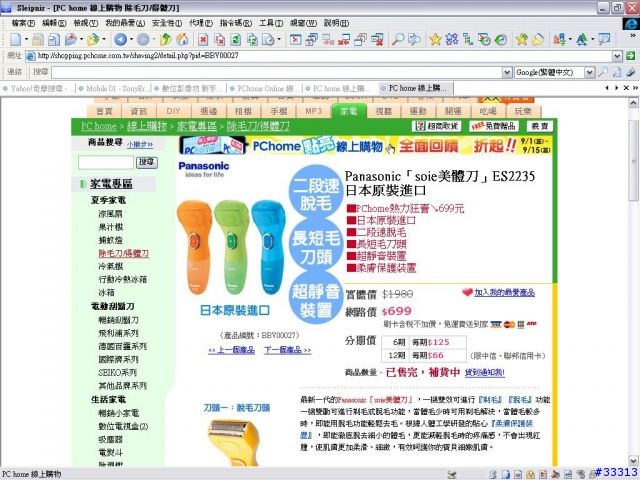Click 家電專區 breadcrumb link

(197, 126)
